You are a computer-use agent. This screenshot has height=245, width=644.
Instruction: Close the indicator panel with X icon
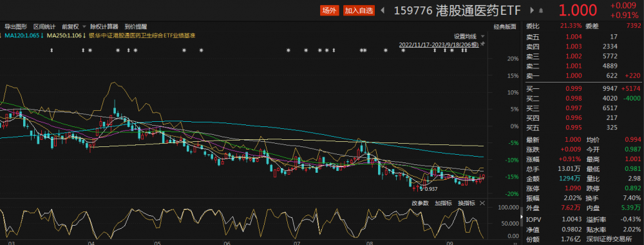click(x=482, y=203)
